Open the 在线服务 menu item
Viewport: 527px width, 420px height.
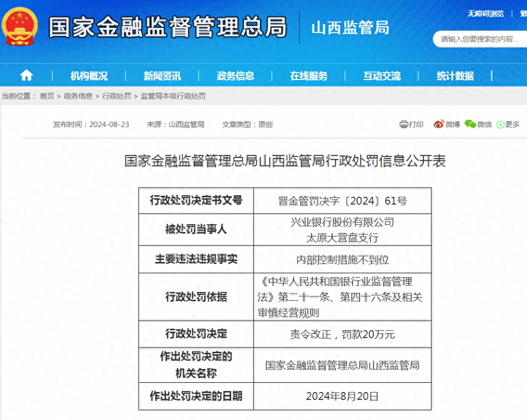tap(310, 76)
